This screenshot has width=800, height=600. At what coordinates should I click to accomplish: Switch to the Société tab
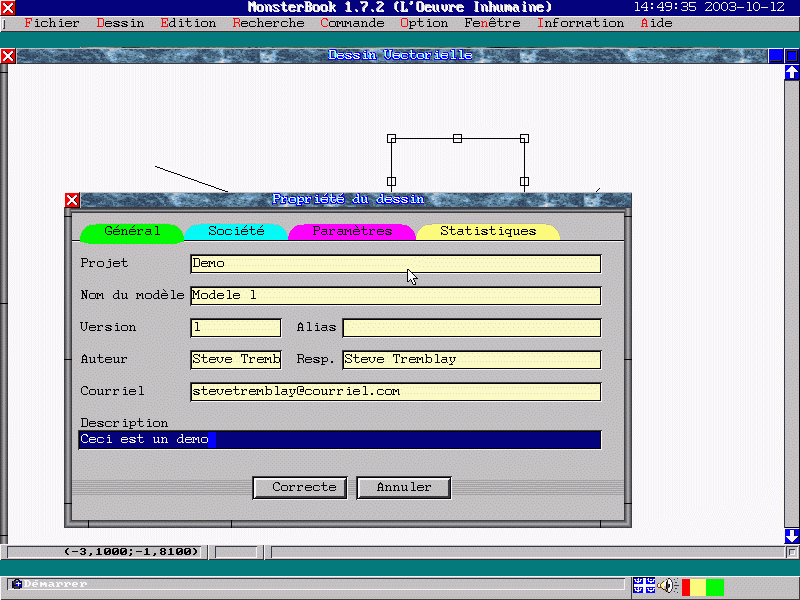click(x=236, y=231)
